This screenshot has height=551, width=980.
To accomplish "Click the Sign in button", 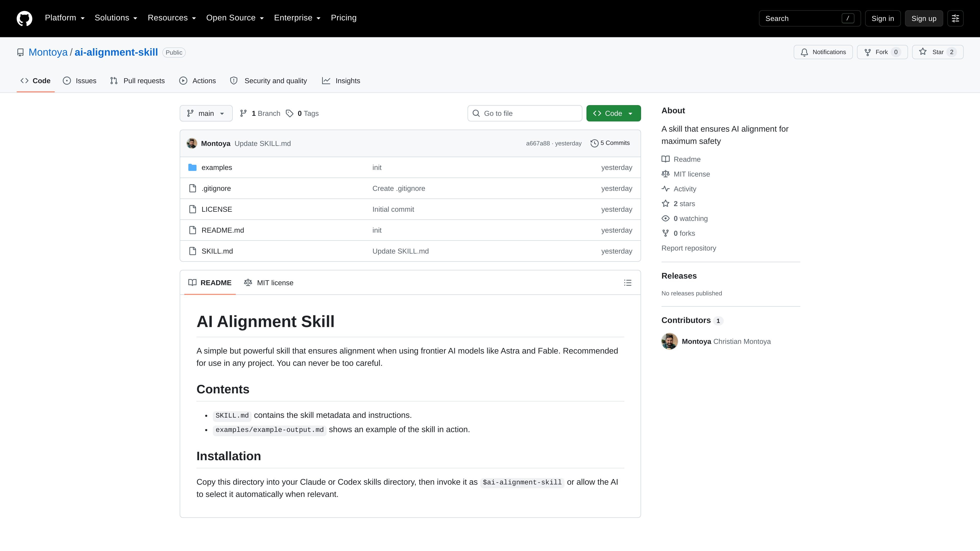I will [883, 18].
